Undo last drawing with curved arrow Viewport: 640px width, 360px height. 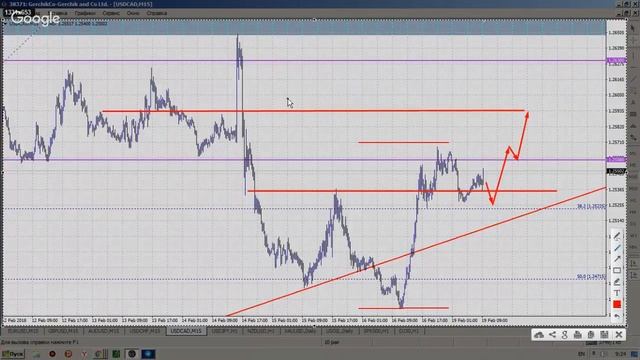(617, 316)
